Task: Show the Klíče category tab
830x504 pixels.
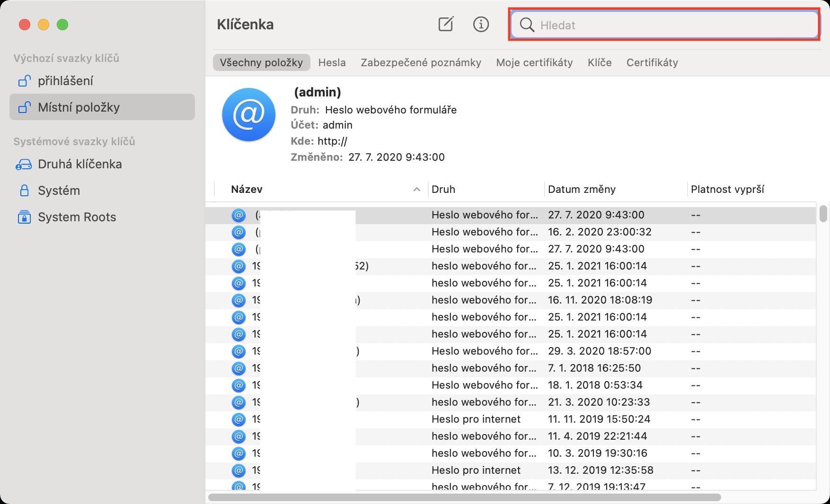Action: tap(600, 62)
